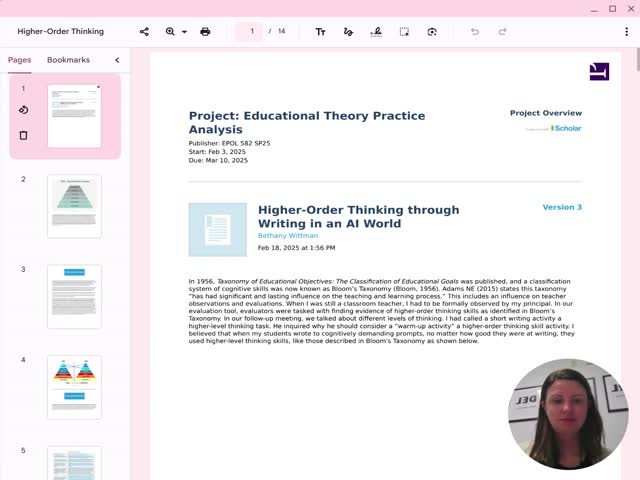Select the freehand draw annotation tool
The width and height of the screenshot is (640, 480).
click(348, 32)
